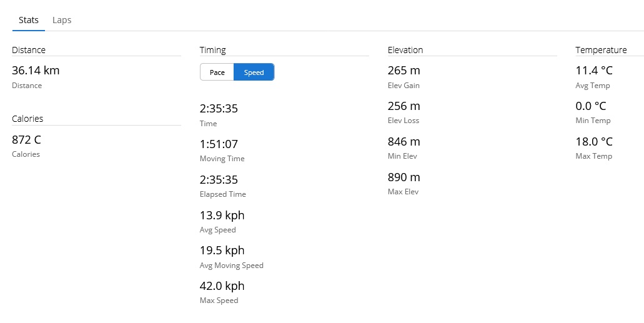
Task: Click the 890 m Max Elev value
Action: point(404,177)
